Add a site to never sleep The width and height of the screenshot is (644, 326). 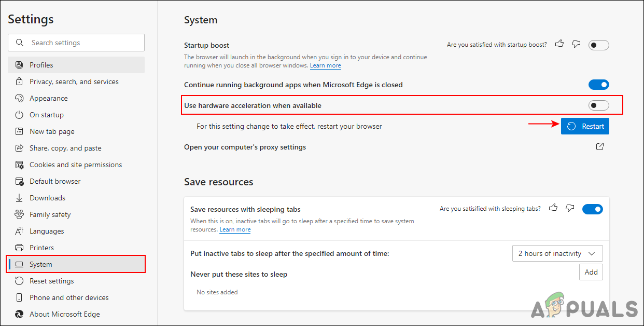pyautogui.click(x=591, y=272)
